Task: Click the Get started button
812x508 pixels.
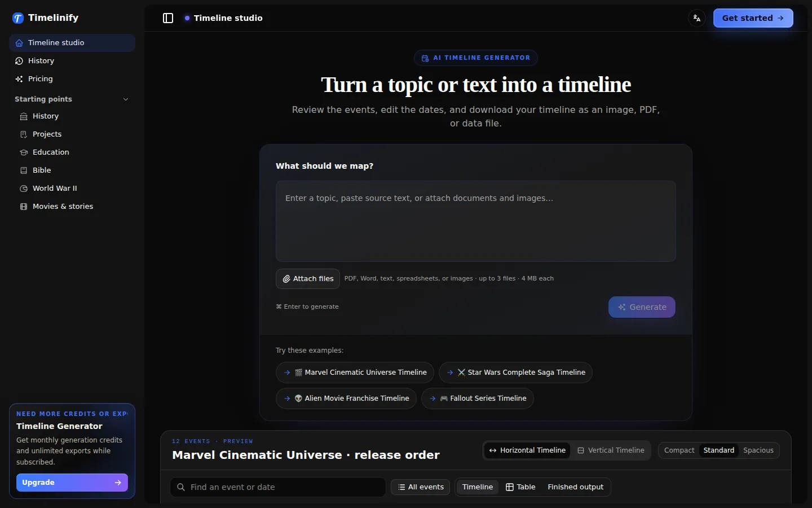Action: pyautogui.click(x=753, y=18)
